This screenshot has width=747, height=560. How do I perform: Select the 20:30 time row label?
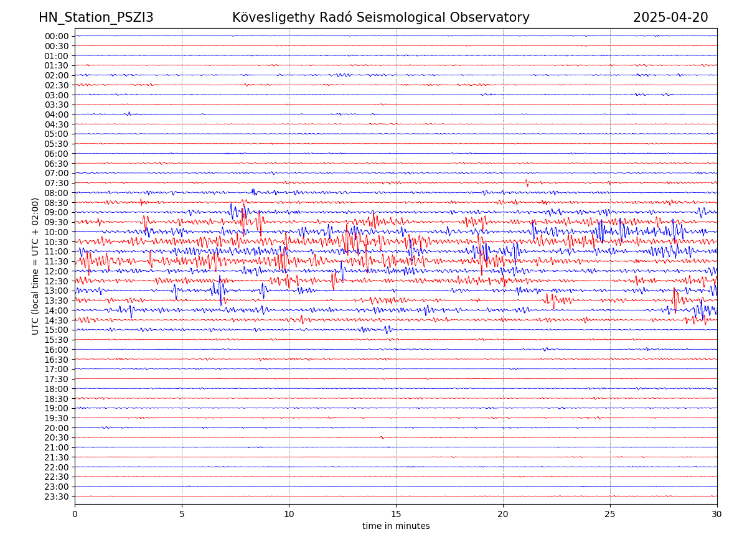pos(57,437)
